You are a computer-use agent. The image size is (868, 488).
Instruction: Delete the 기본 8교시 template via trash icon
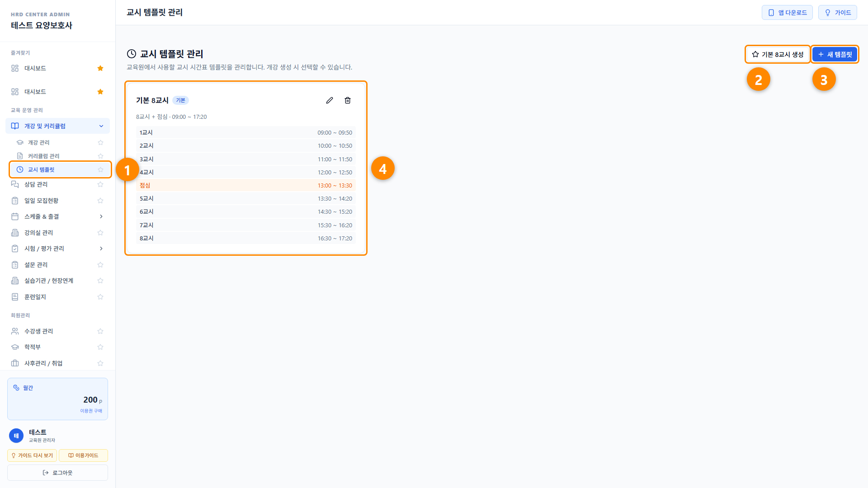[x=348, y=100]
